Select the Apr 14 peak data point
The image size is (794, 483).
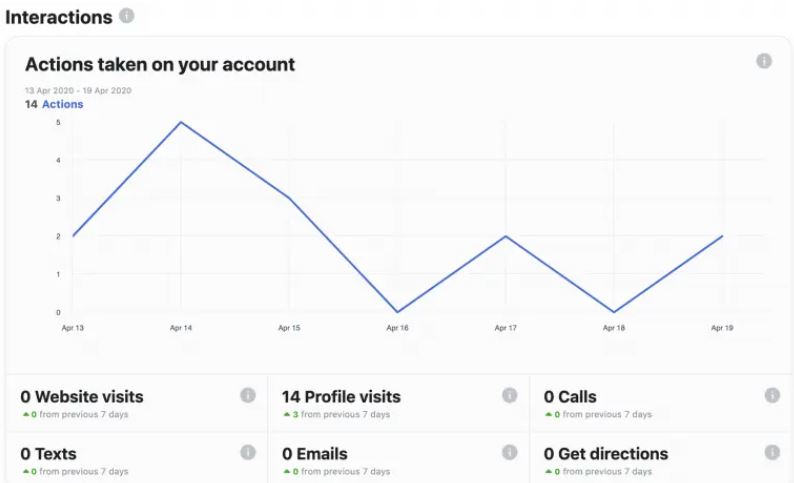(181, 122)
